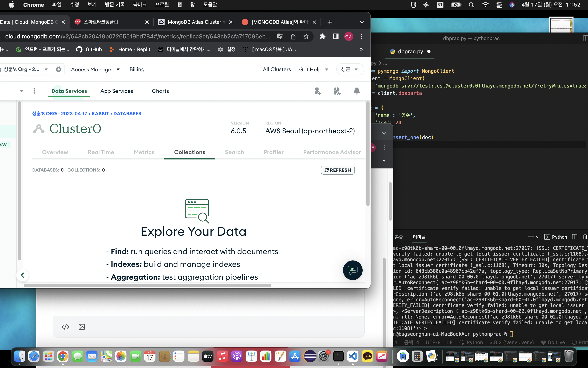Close the MongoDB Atlas Cluster tab
The image size is (588, 368).
point(231,22)
